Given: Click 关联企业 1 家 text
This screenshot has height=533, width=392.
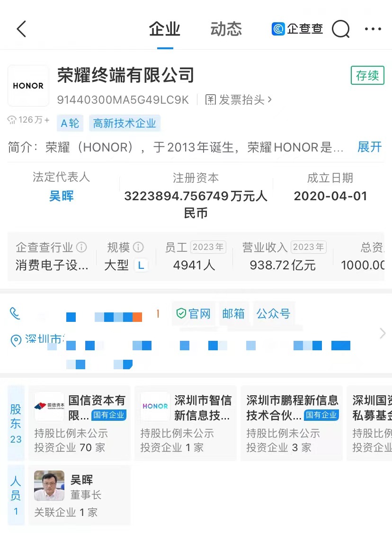Looking at the screenshot, I should pos(66,512).
